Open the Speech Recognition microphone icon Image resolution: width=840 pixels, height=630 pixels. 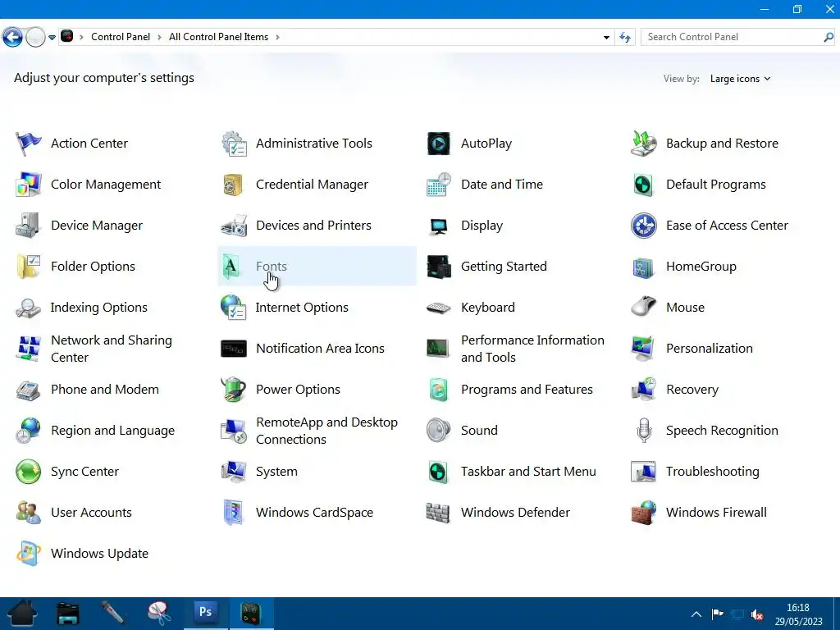coord(644,431)
